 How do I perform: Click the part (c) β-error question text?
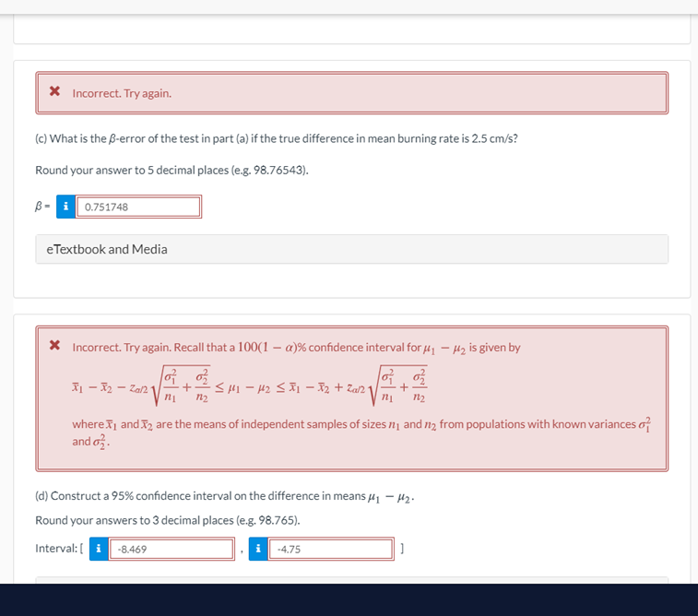pyautogui.click(x=277, y=139)
